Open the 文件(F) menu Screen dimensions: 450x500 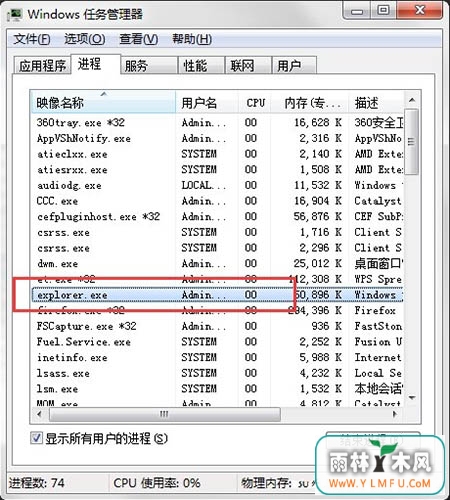32,39
